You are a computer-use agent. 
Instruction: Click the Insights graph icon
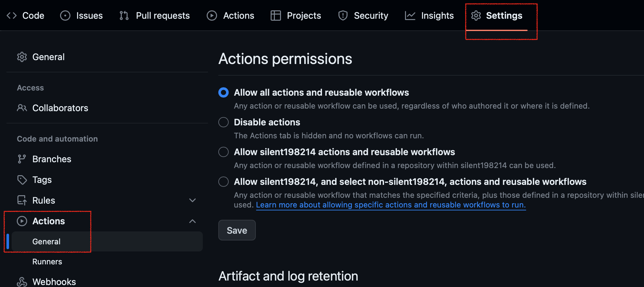point(410,16)
